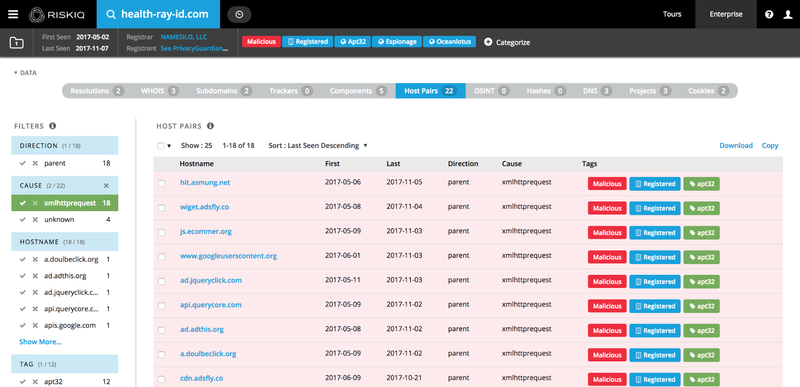Exclude the xmlhttprequest cause filter
The height and width of the screenshot is (387, 800).
[x=35, y=203]
